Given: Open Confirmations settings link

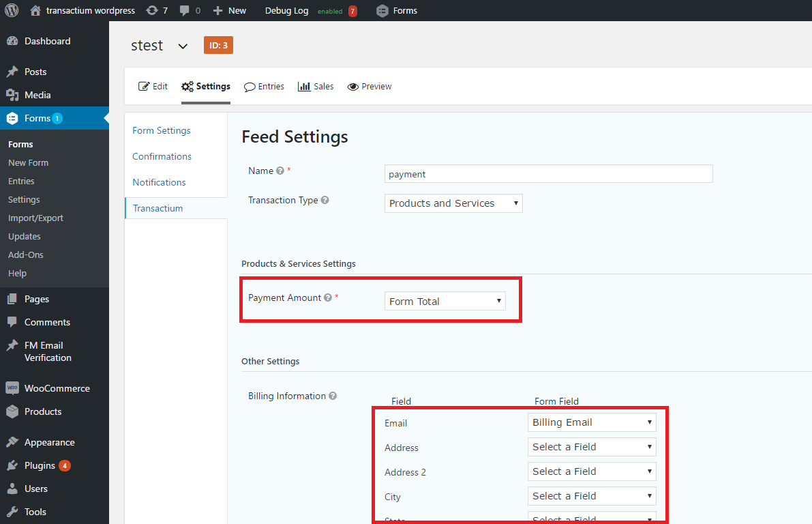Looking at the screenshot, I should [x=162, y=156].
